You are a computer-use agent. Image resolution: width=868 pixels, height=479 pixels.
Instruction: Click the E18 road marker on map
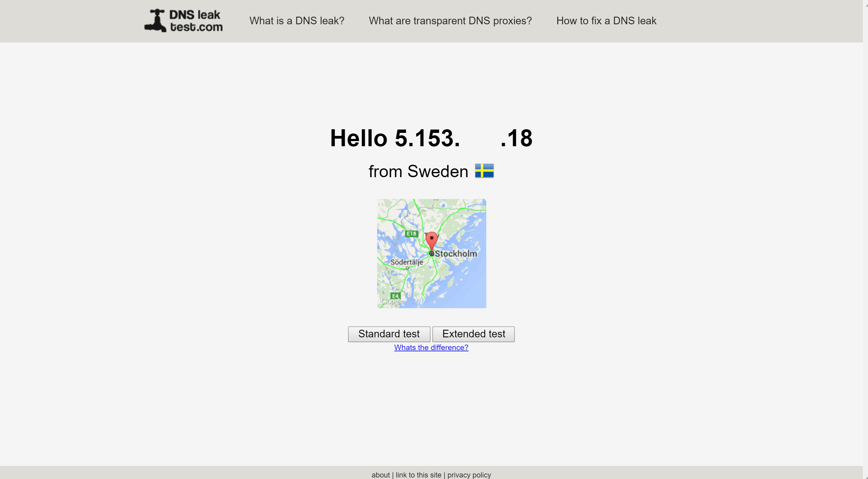point(411,233)
